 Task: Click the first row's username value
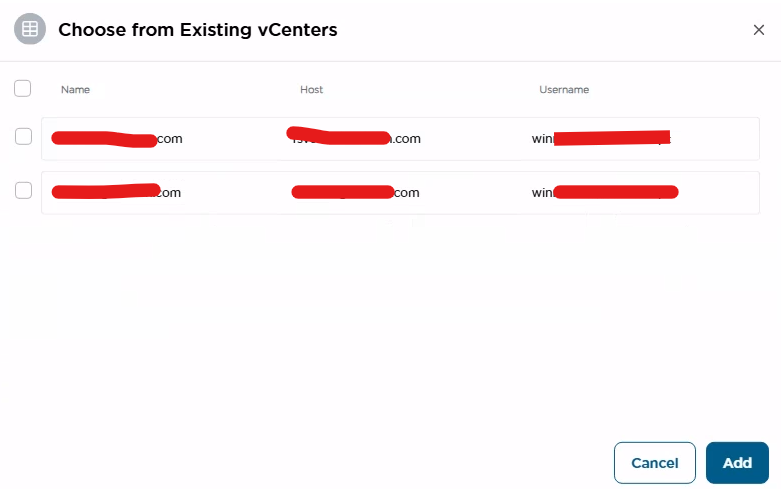601,139
